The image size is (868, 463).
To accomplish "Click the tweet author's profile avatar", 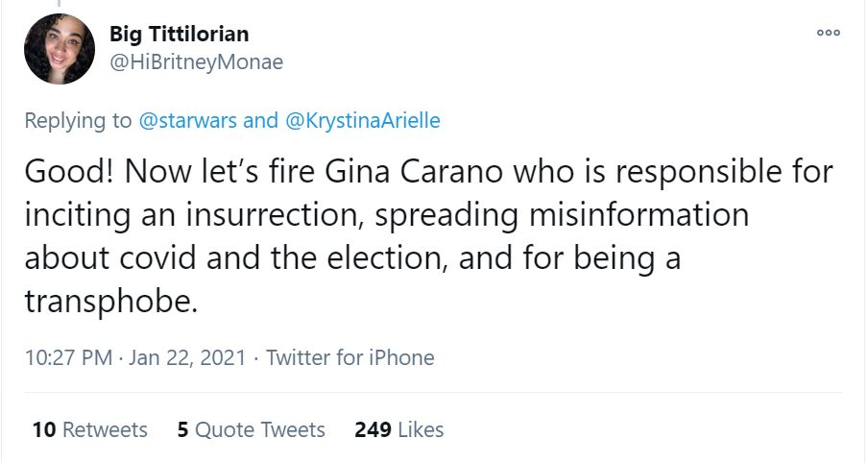I will 60,49.
